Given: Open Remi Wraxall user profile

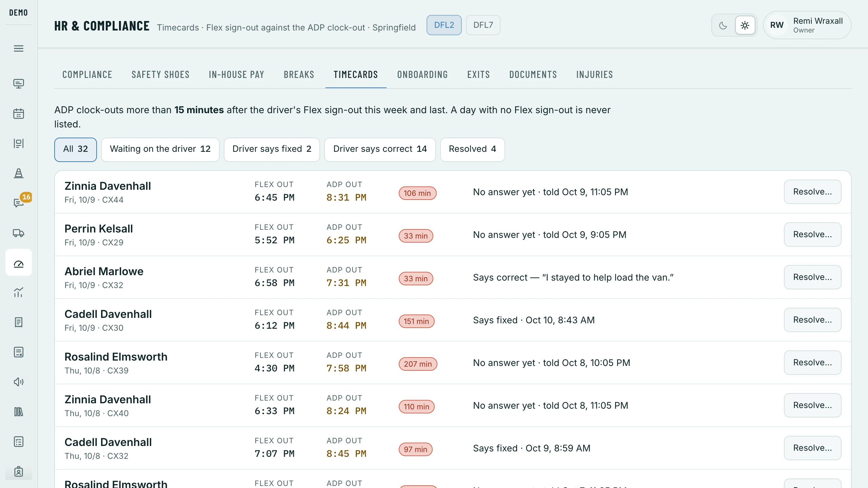Looking at the screenshot, I should pos(807,25).
